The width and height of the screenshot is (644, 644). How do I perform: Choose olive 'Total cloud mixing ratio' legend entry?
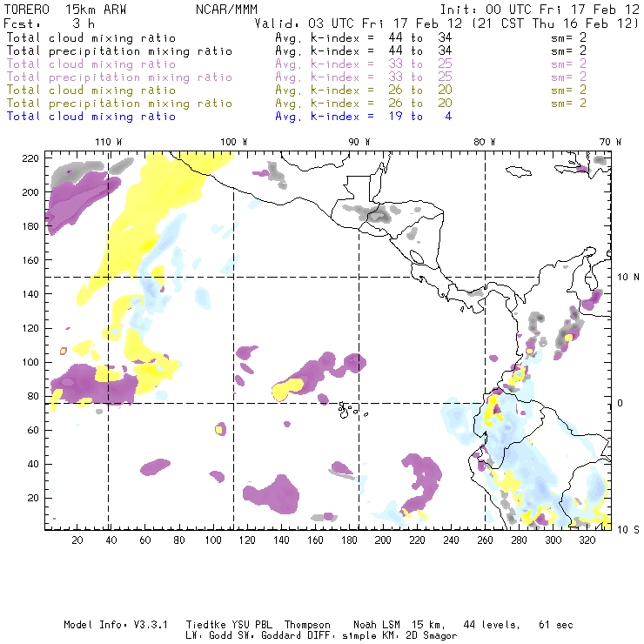click(x=91, y=91)
